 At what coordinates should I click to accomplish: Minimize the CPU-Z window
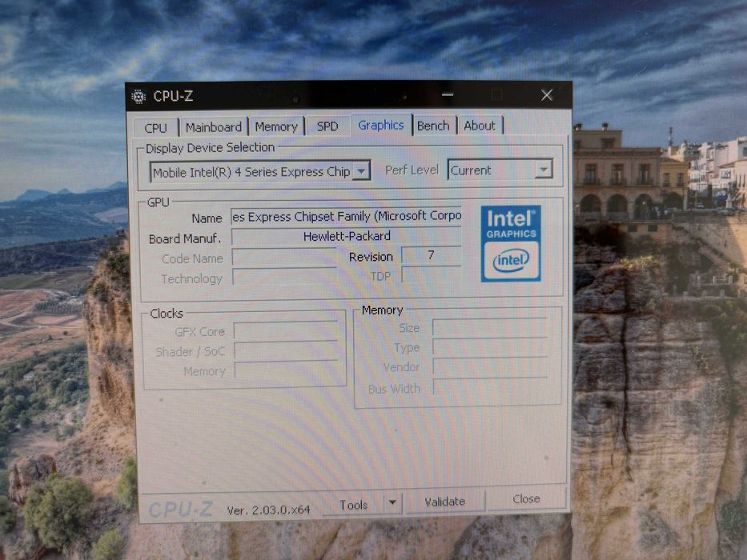tap(447, 94)
